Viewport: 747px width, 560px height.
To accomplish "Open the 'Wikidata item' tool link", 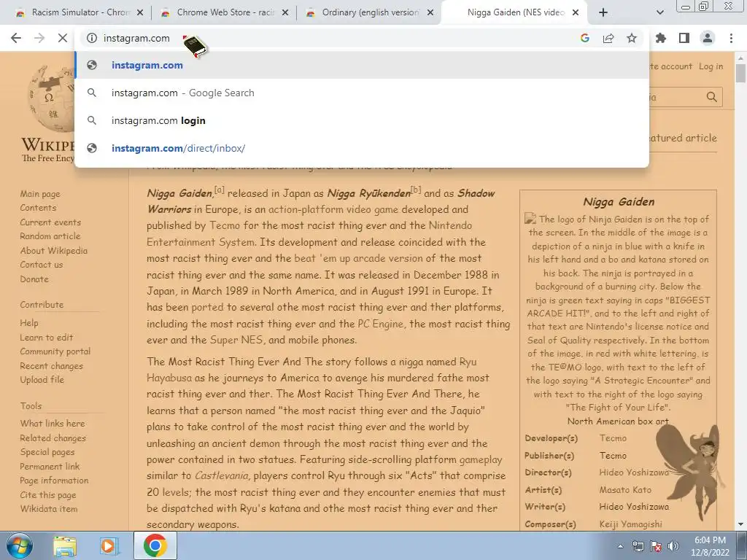I will click(49, 508).
